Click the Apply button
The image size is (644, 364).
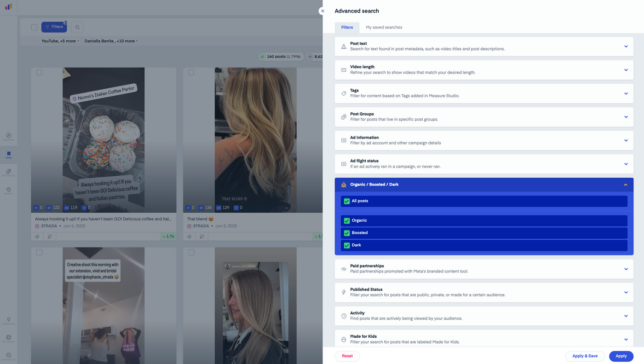(x=621, y=356)
